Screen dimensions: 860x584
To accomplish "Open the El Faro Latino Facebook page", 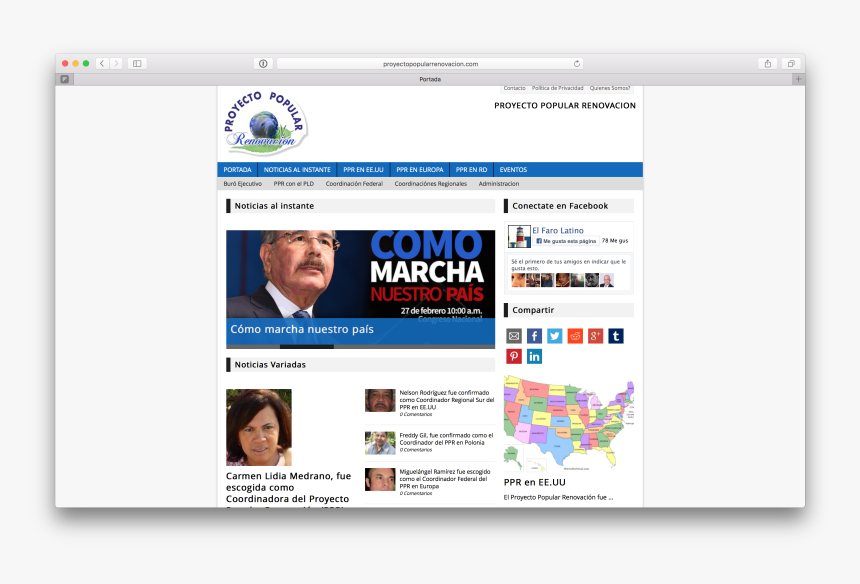I will pos(558,230).
